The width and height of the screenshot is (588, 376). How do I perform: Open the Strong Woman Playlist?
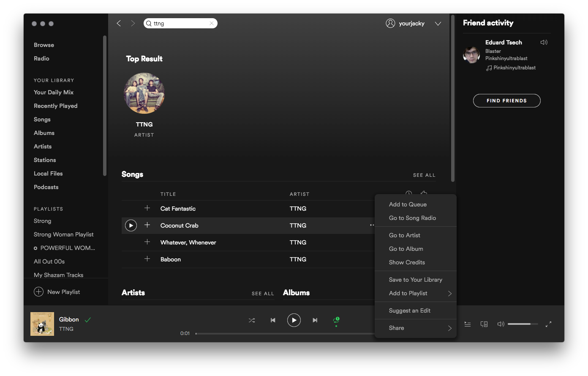point(63,234)
